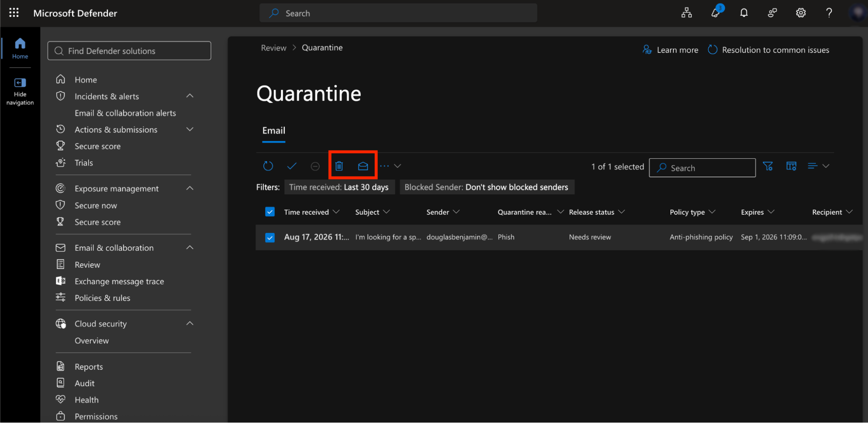This screenshot has height=423, width=868.
Task: Open Email & collaboration alerts
Action: tap(125, 113)
